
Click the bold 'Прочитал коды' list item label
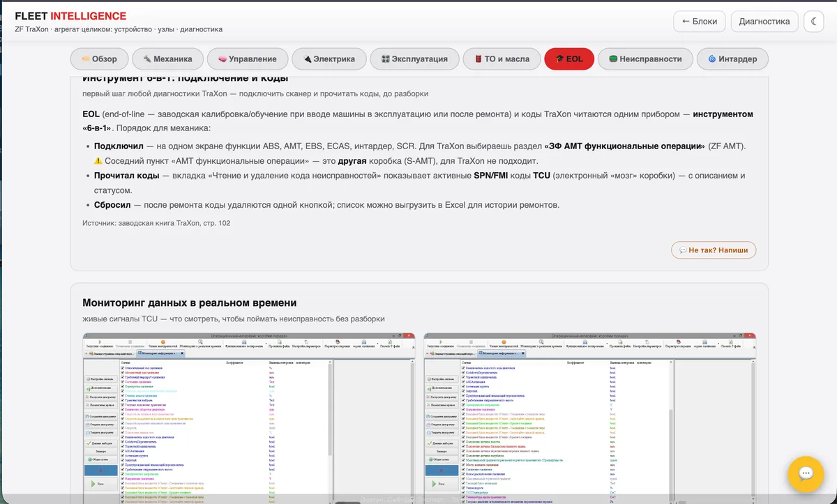[x=127, y=176]
